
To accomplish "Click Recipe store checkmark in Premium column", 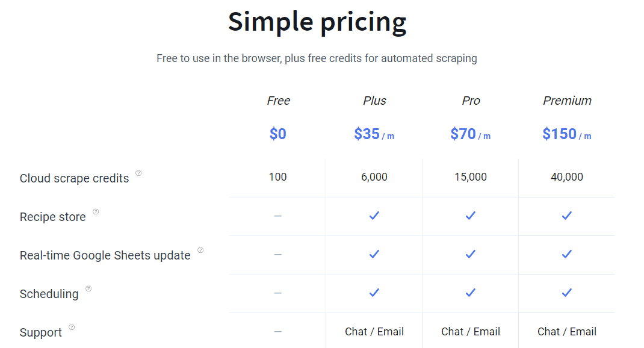I will click(566, 216).
